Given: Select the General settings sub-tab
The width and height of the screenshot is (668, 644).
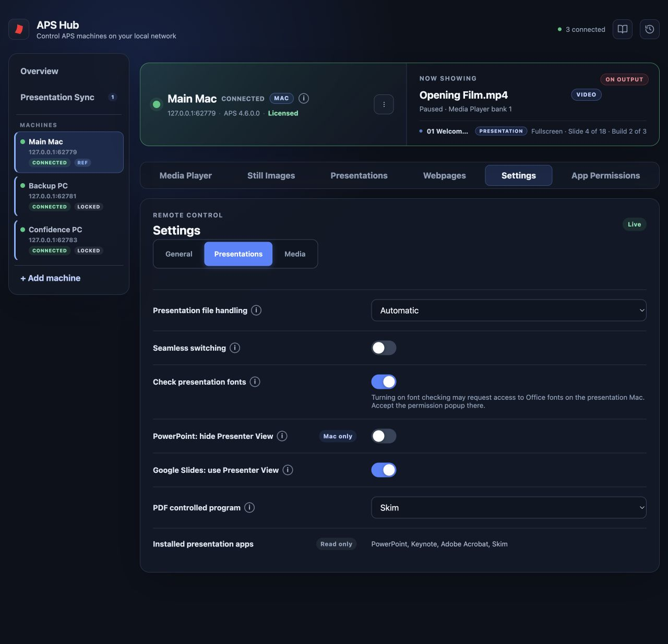Looking at the screenshot, I should pyautogui.click(x=179, y=254).
